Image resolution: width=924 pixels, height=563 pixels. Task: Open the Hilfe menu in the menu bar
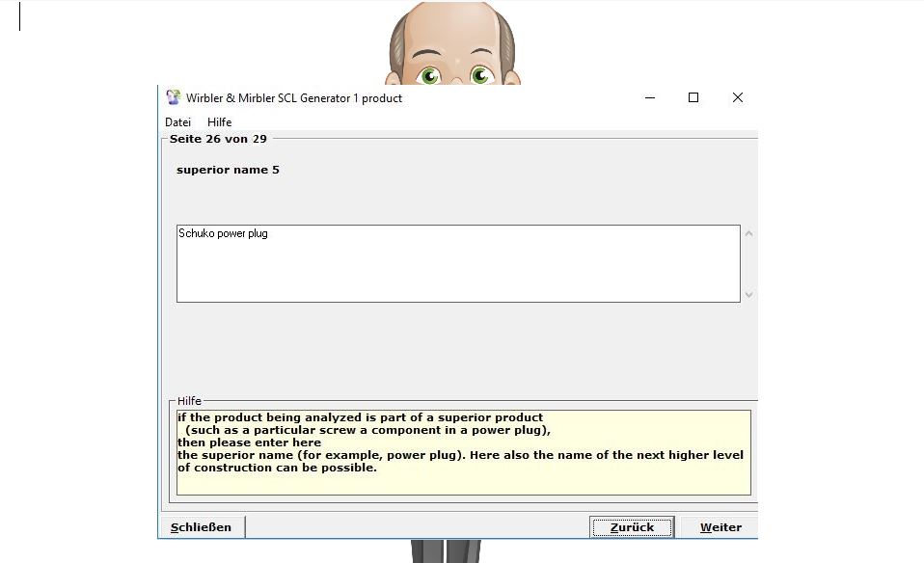(219, 122)
